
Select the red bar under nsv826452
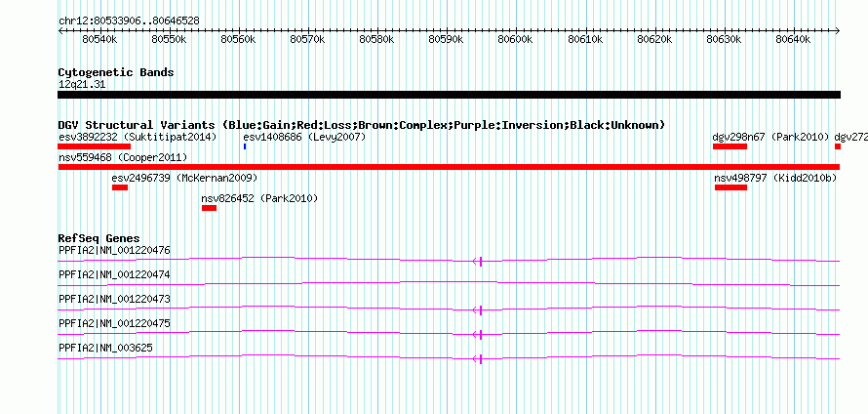210,208
